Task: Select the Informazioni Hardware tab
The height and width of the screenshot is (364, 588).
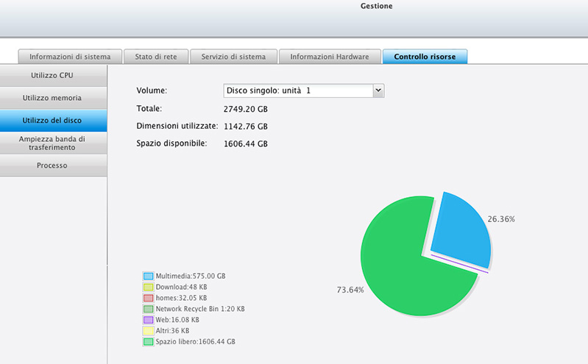Action: coord(330,57)
